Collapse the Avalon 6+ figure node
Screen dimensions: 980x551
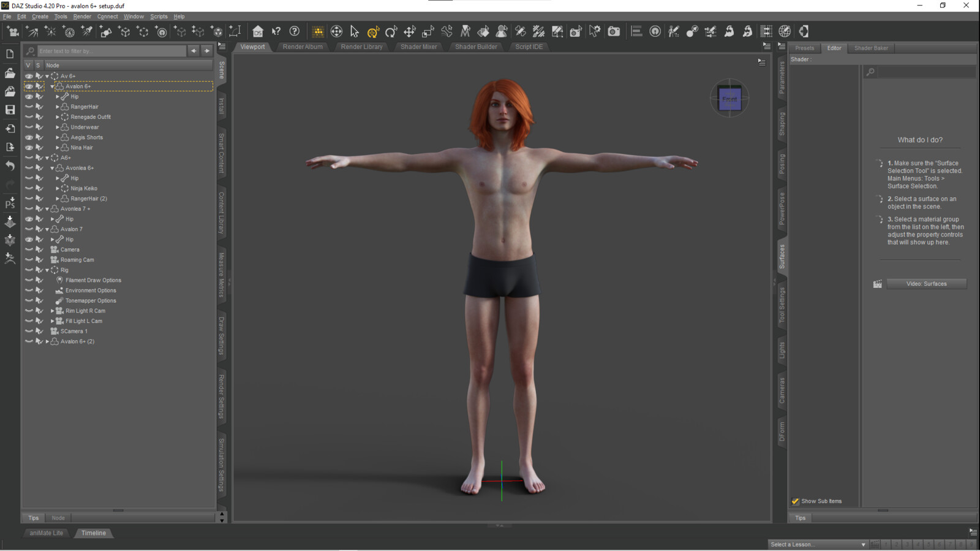click(52, 86)
